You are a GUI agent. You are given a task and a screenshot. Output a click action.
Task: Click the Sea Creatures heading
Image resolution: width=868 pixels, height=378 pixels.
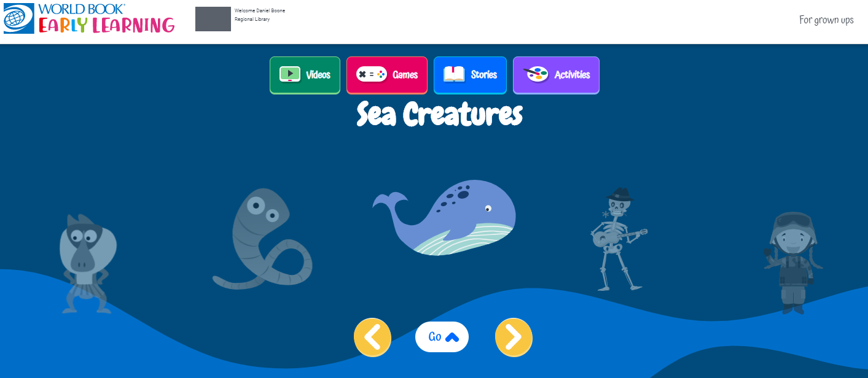click(x=440, y=114)
